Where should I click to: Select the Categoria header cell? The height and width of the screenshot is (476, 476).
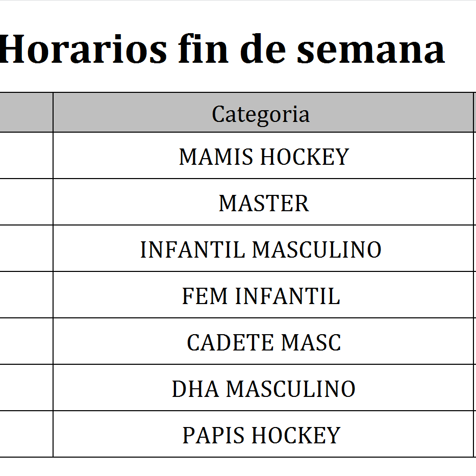tap(261, 114)
